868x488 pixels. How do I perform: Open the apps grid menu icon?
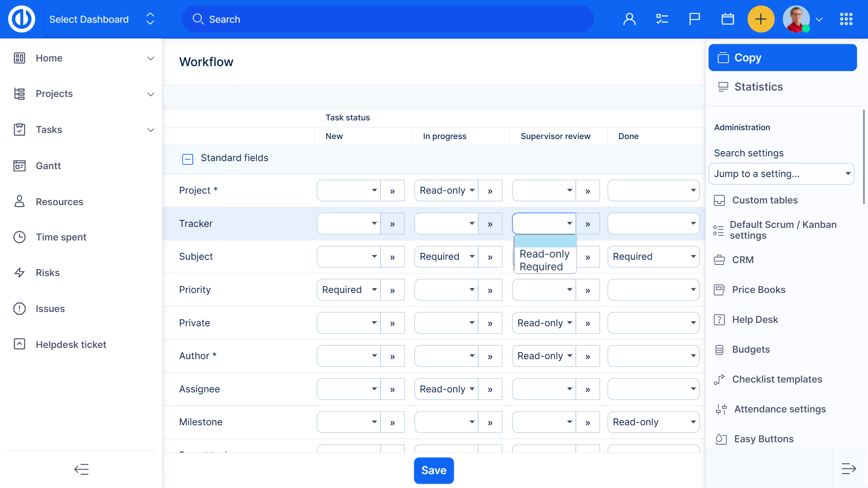(x=846, y=19)
